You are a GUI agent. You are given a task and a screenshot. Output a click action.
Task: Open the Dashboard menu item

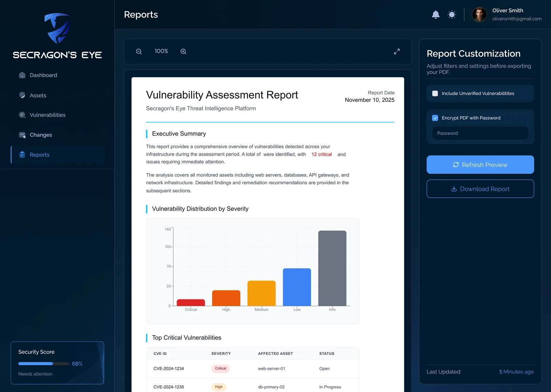click(x=43, y=75)
